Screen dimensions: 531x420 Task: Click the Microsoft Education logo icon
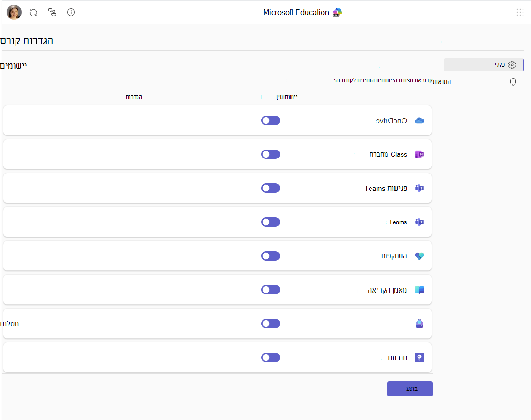click(337, 13)
